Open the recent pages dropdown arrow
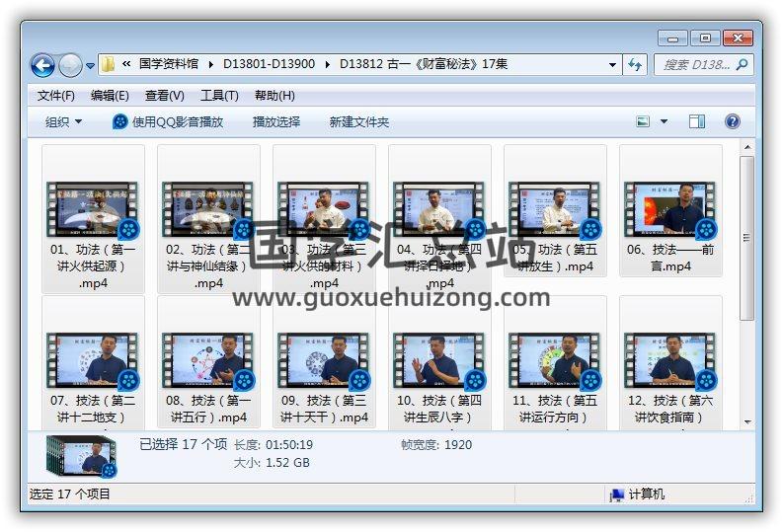Image resolution: width=783 pixels, height=532 pixels. (91, 66)
